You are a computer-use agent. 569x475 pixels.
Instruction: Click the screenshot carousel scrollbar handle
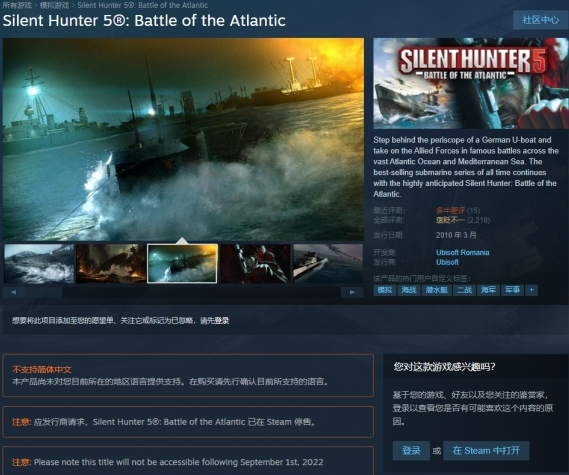(43, 292)
